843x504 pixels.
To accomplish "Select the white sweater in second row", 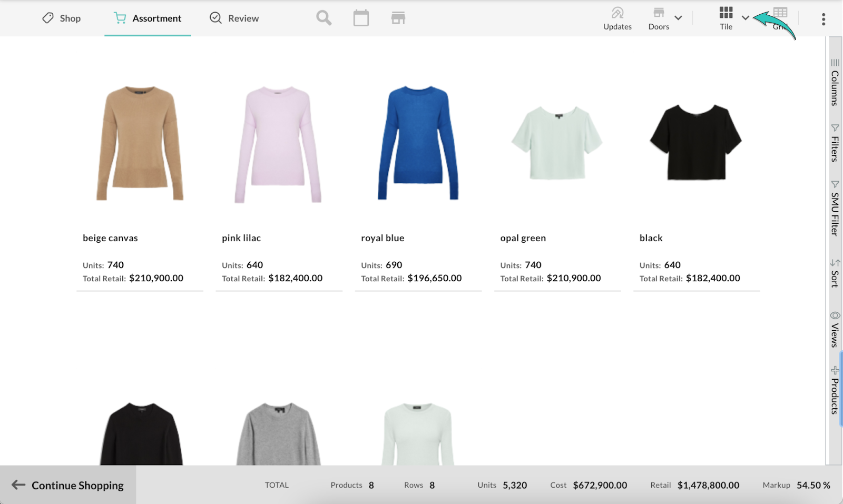I will click(x=418, y=433).
